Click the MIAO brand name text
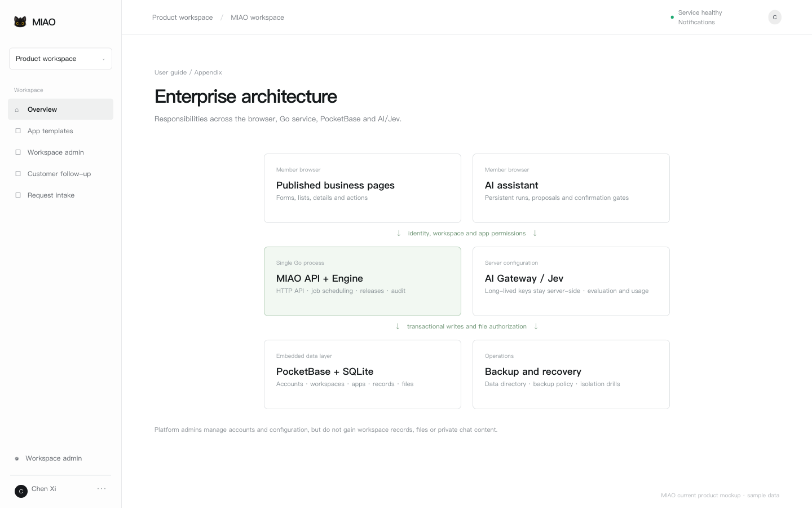This screenshot has height=508, width=812. click(44, 22)
